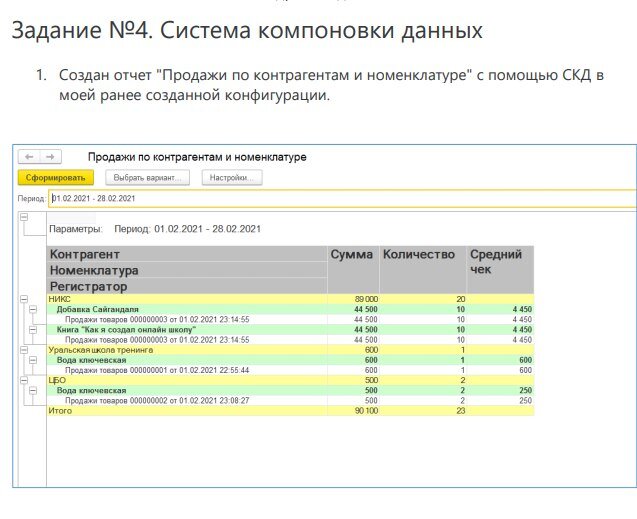The width and height of the screenshot is (637, 519).
Task: Select the Регистратор header cell
Action: click(187, 286)
